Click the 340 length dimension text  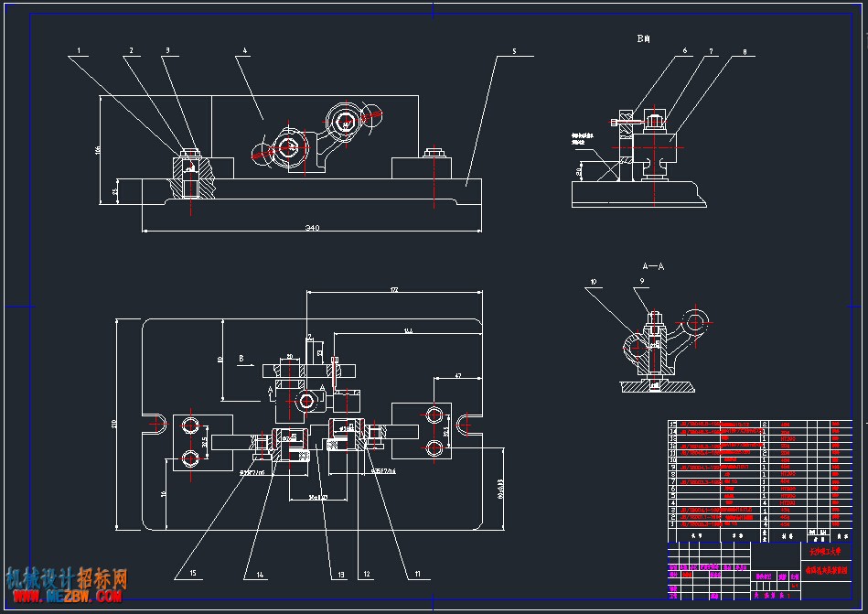(x=312, y=228)
